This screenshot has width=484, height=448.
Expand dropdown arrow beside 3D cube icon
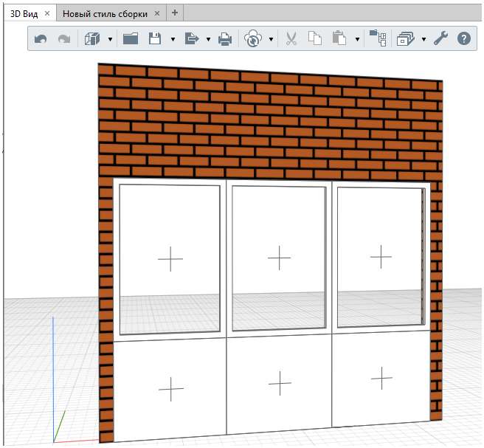coord(111,39)
